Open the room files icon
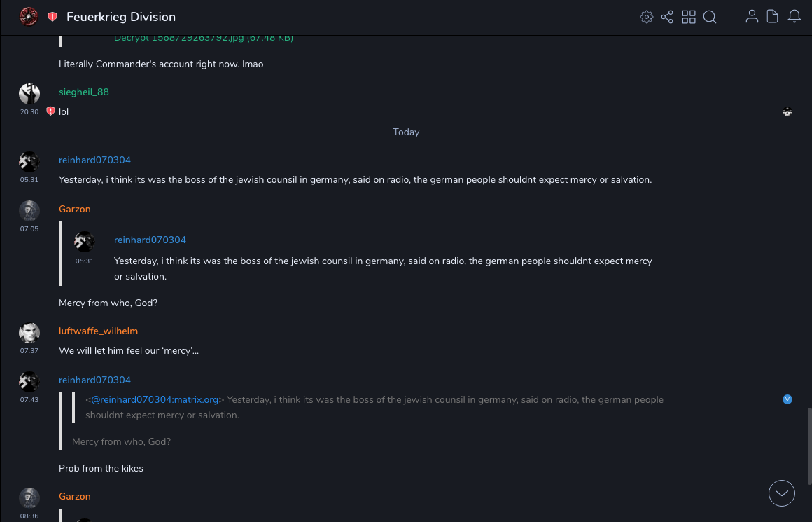 [x=773, y=17]
